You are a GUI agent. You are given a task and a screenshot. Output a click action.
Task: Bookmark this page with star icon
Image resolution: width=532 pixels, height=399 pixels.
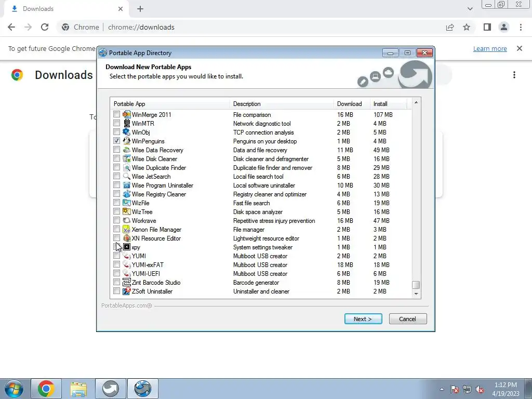[467, 27]
